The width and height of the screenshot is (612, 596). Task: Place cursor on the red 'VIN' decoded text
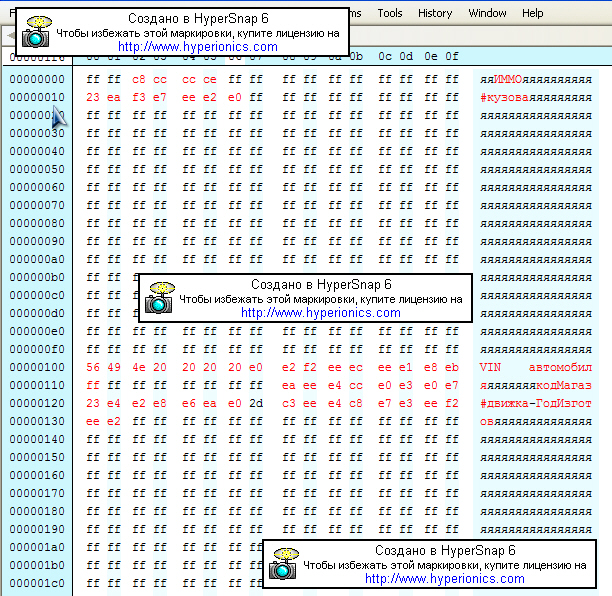(x=490, y=367)
